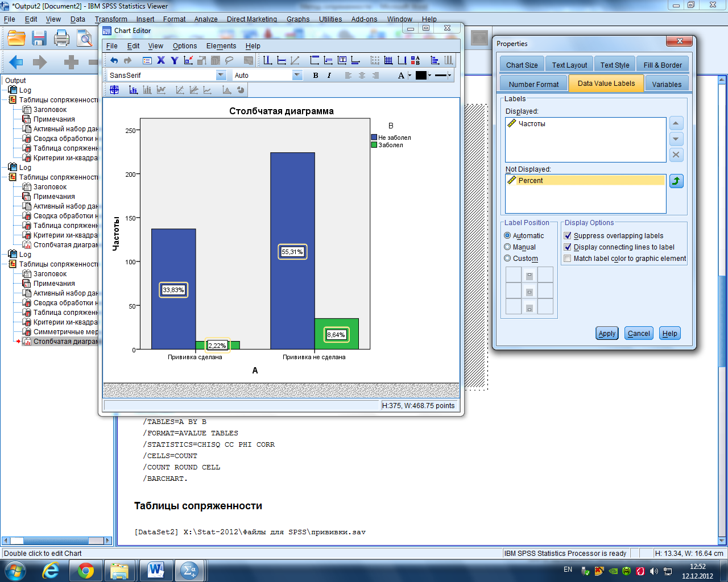Remove displayed label with X button
This screenshot has width=728, height=582.
[676, 155]
